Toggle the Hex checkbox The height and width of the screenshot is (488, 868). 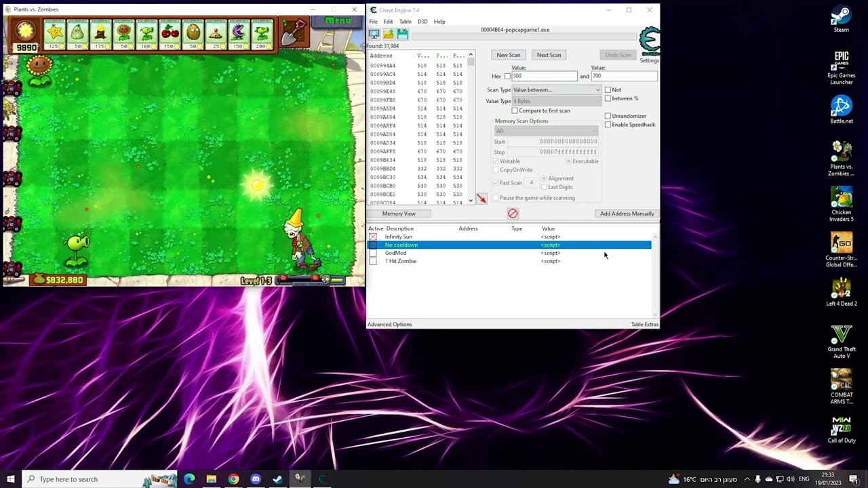507,76
